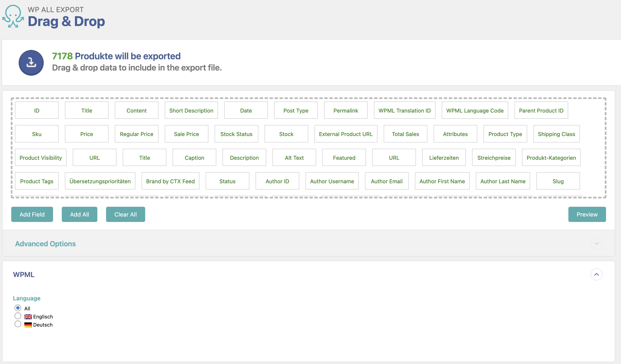Select the Lieferzeiten export field
Image resolution: width=621 pixels, height=364 pixels.
444,157
